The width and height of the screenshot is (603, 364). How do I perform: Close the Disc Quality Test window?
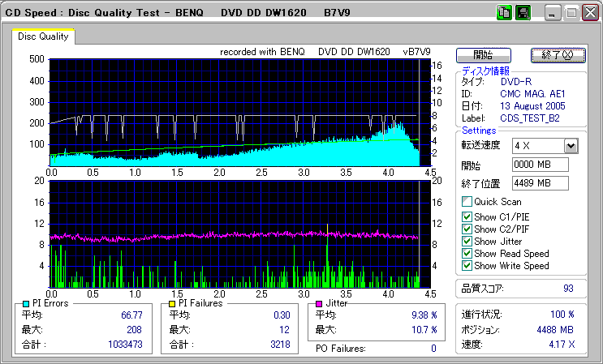pos(588,14)
